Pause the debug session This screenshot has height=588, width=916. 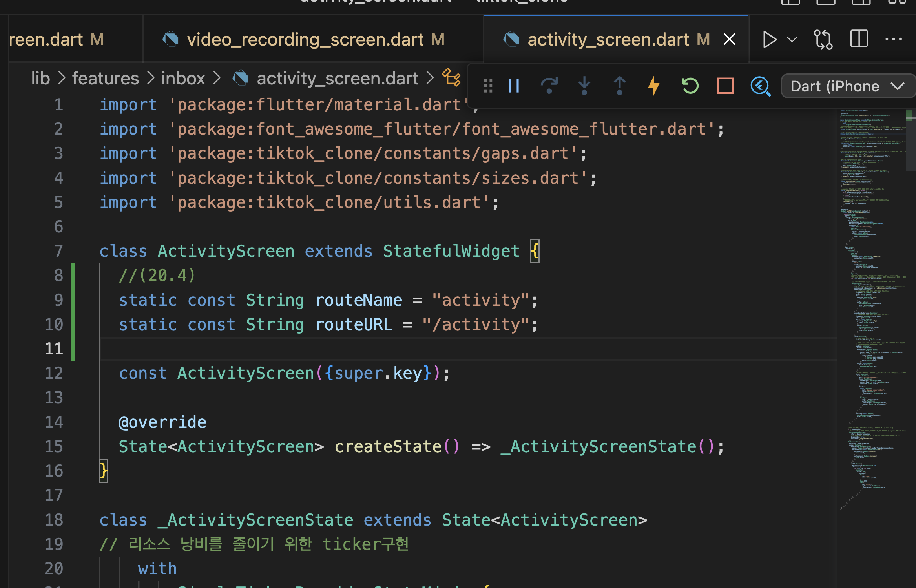pyautogui.click(x=514, y=86)
